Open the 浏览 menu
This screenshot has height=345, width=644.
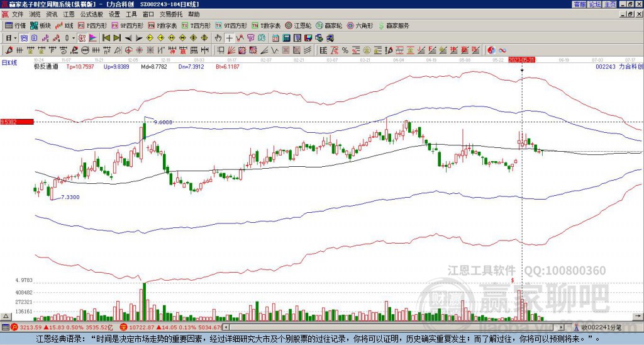[35, 14]
